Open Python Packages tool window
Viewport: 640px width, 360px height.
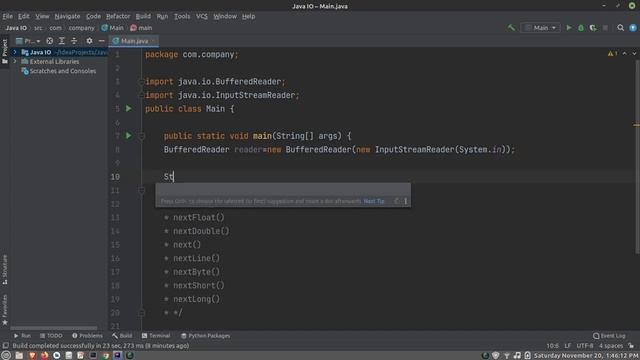206,336
